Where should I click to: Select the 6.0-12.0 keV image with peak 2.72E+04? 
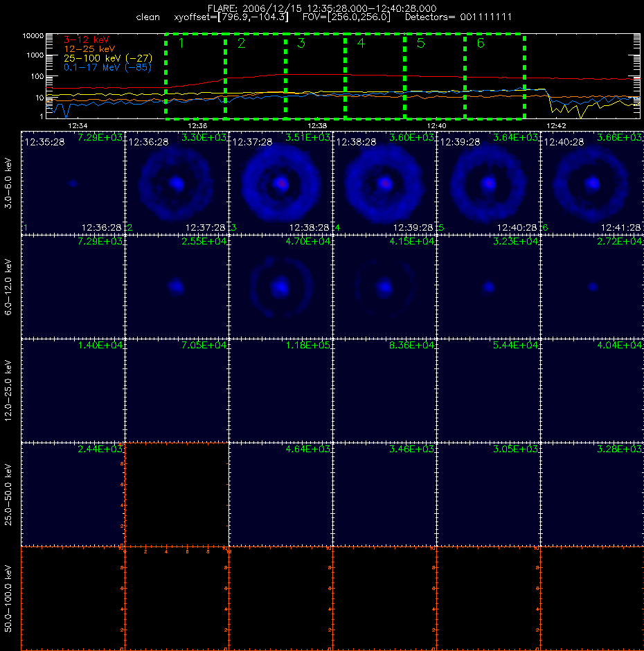[592, 287]
